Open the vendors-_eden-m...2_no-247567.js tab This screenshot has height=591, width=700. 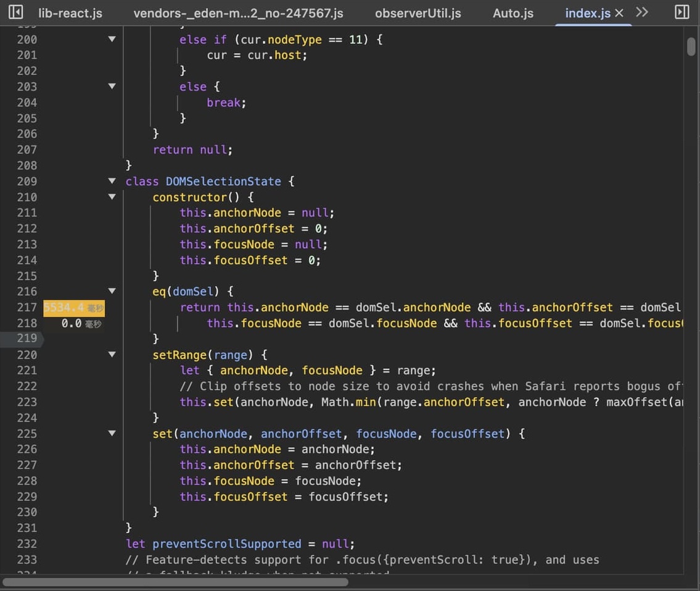point(238,13)
